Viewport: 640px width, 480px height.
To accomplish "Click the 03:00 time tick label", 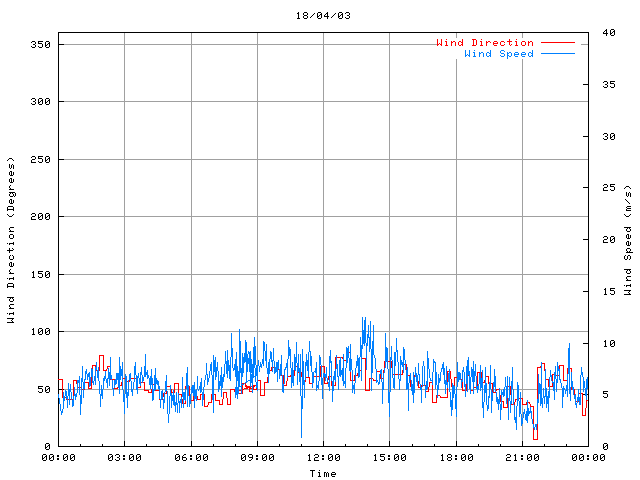I will coord(124,458).
